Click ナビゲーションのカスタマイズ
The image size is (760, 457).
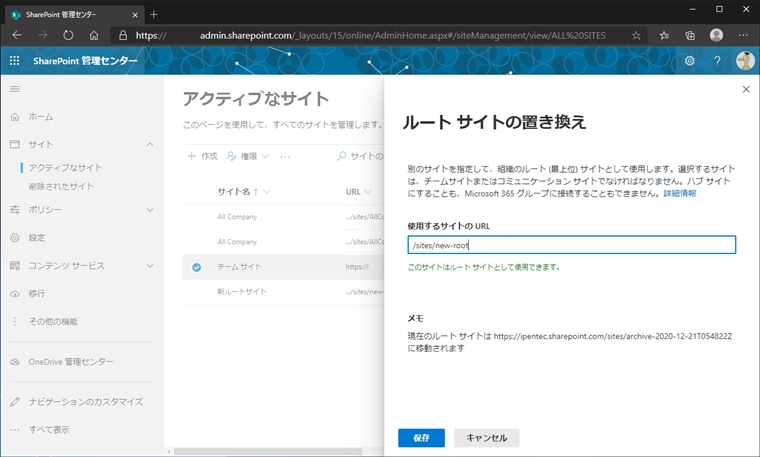click(86, 402)
